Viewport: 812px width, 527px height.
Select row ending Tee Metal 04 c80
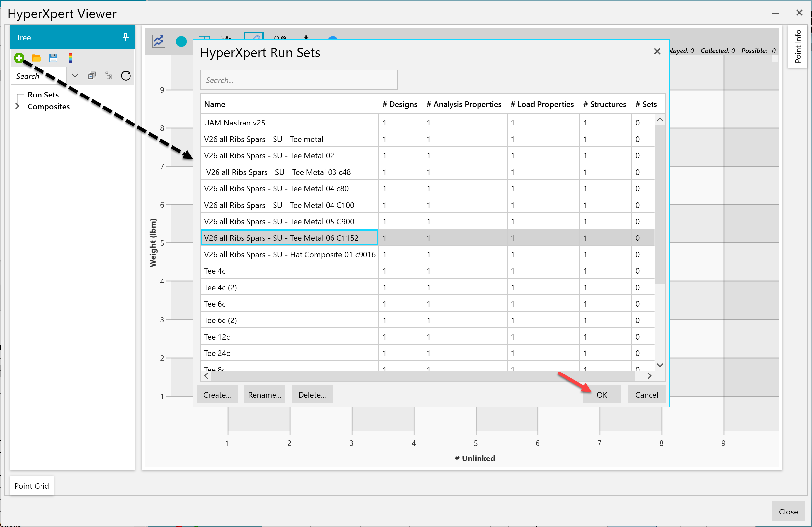tap(427, 188)
